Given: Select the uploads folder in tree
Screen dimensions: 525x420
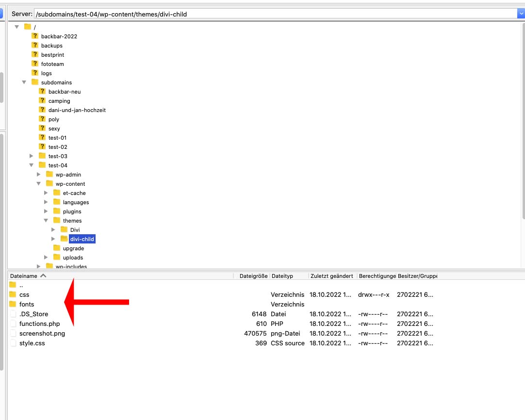Looking at the screenshot, I should coord(73,258).
